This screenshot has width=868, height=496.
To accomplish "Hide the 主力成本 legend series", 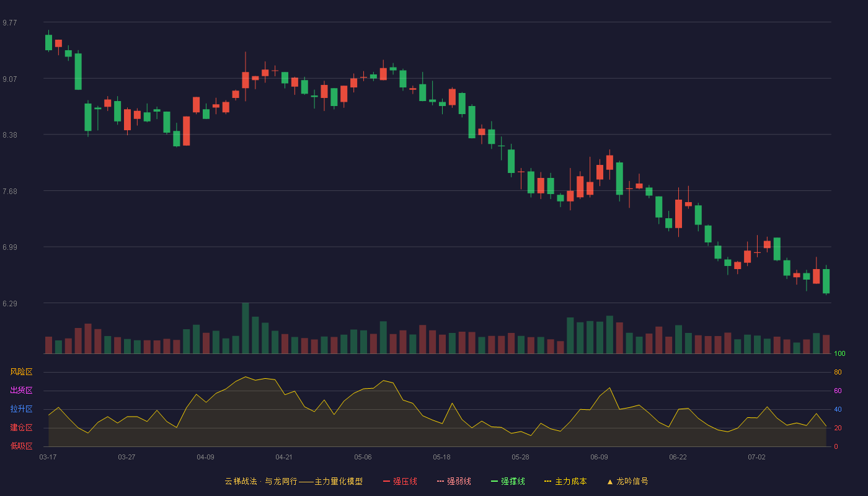I will coord(565,481).
